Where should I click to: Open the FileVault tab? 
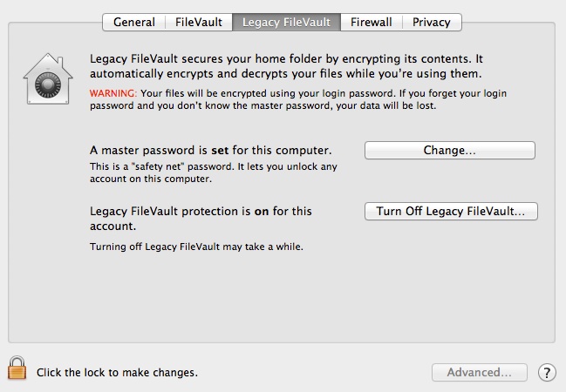point(200,22)
